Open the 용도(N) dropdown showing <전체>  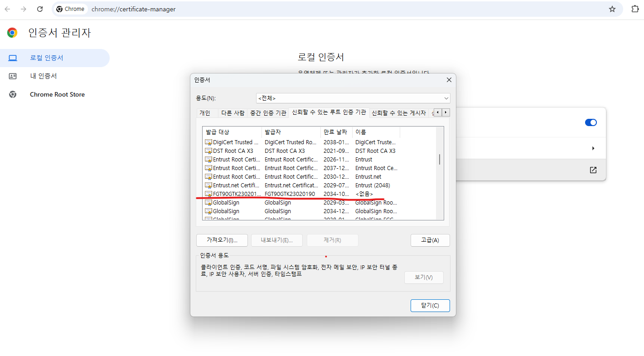353,98
